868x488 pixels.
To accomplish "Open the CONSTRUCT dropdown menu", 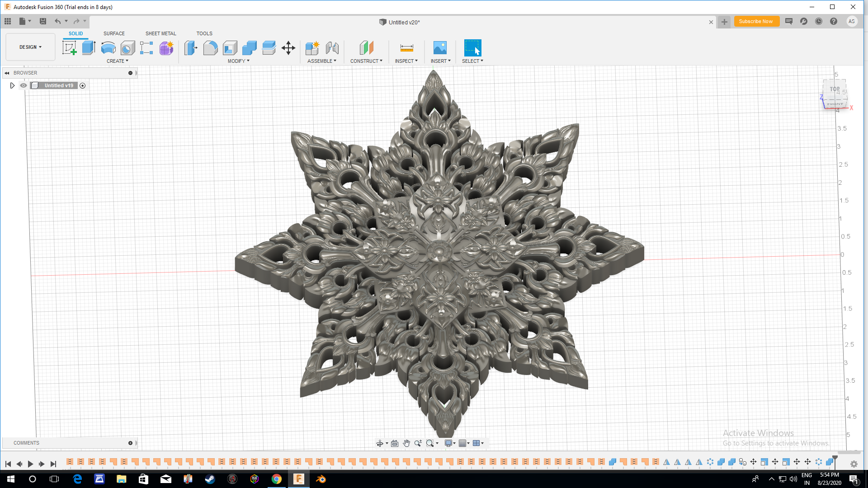I will (366, 61).
